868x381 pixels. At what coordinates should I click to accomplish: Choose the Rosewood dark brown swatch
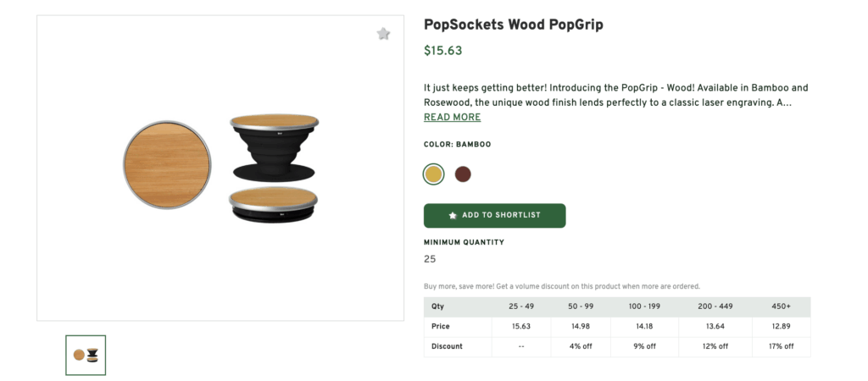tap(463, 174)
